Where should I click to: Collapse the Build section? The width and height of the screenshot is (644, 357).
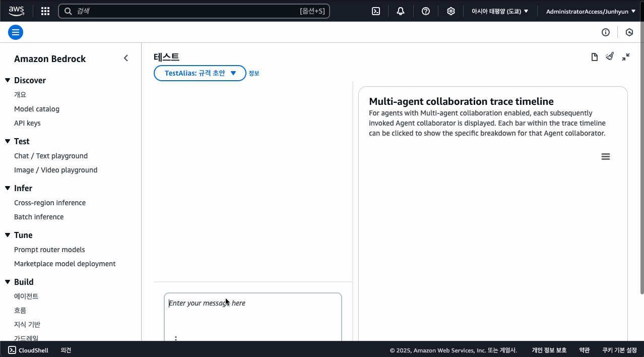point(8,282)
